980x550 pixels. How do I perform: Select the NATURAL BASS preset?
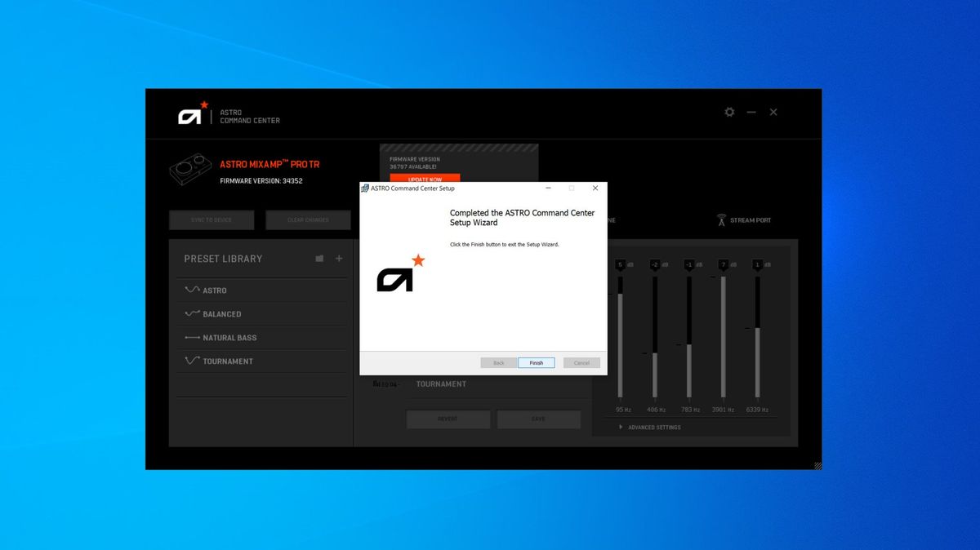[x=262, y=338]
